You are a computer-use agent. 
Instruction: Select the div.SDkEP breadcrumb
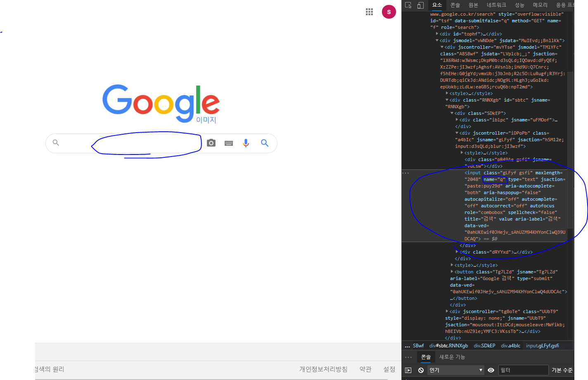coord(484,346)
